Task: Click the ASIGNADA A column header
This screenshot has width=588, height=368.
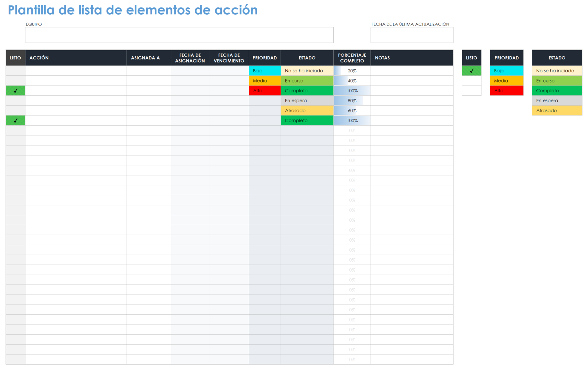Action: (x=149, y=58)
